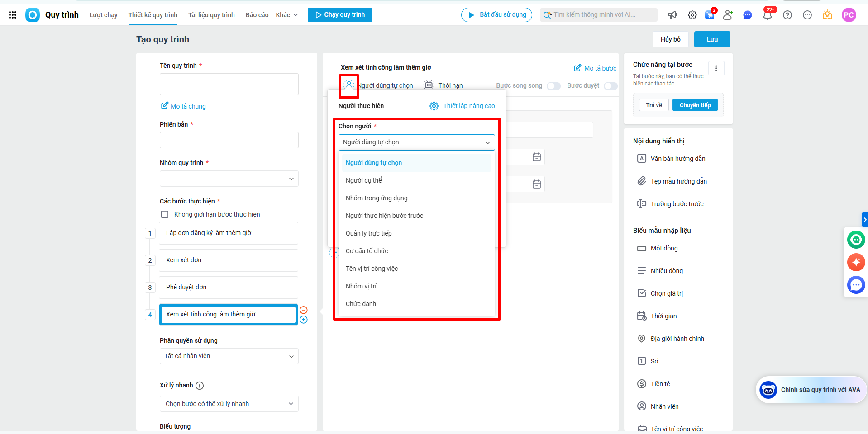The image size is (868, 434).
Task: Select Người dùng tự chọn option
Action: 417,163
